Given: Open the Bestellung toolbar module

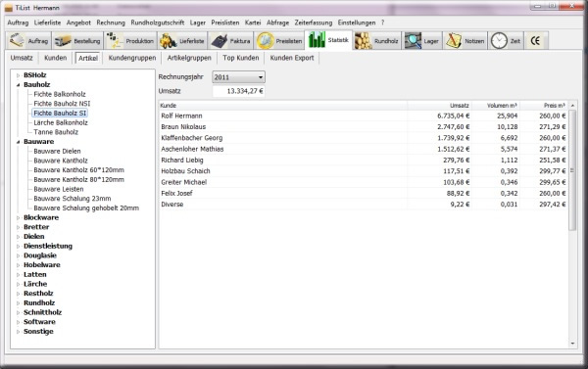Looking at the screenshot, I should 76,41.
